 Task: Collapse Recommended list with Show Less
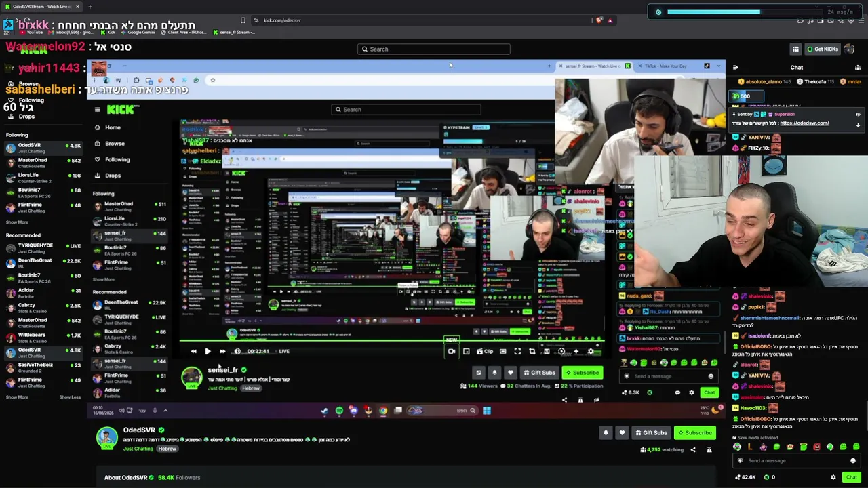pyautogui.click(x=70, y=397)
